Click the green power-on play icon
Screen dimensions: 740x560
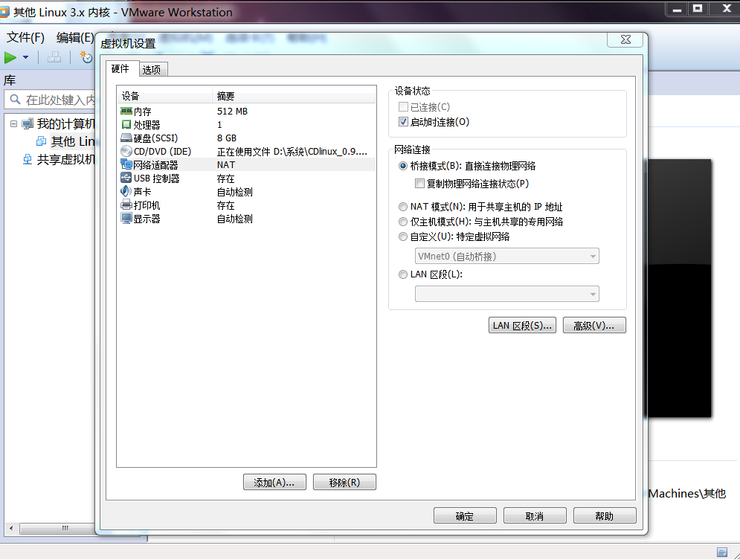click(10, 57)
